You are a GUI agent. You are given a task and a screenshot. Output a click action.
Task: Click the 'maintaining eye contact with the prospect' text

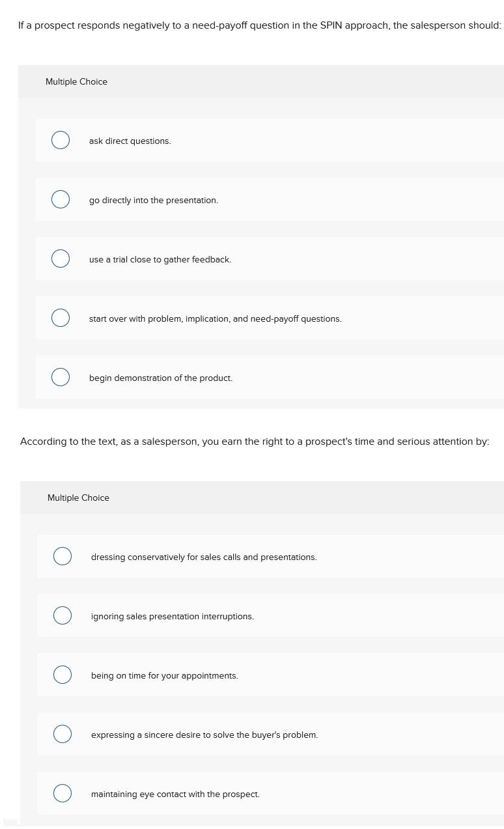[x=175, y=794]
